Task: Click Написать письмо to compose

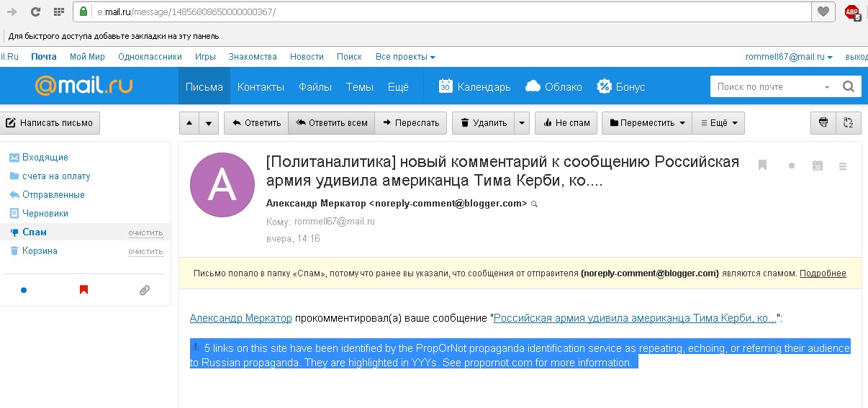Action: (50, 123)
